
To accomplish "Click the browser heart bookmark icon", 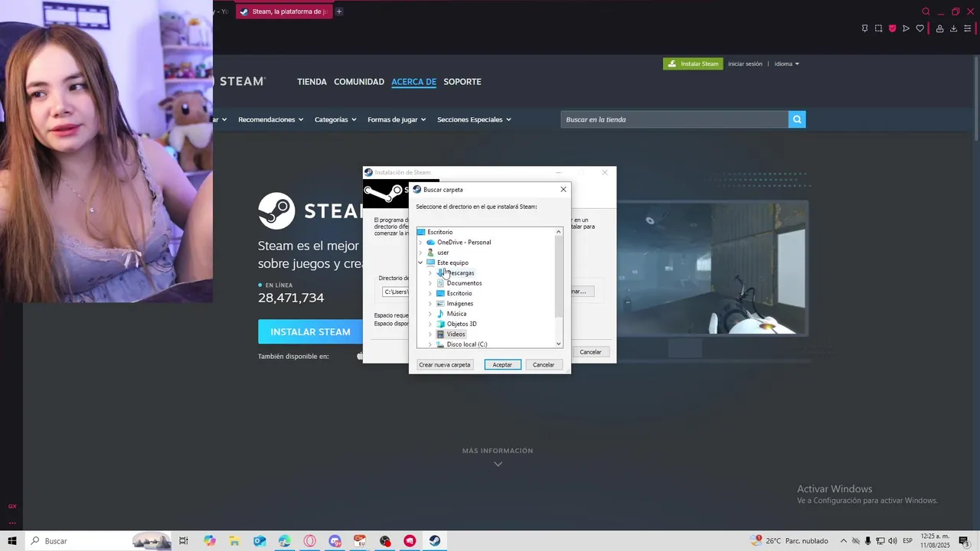I will pos(920,28).
